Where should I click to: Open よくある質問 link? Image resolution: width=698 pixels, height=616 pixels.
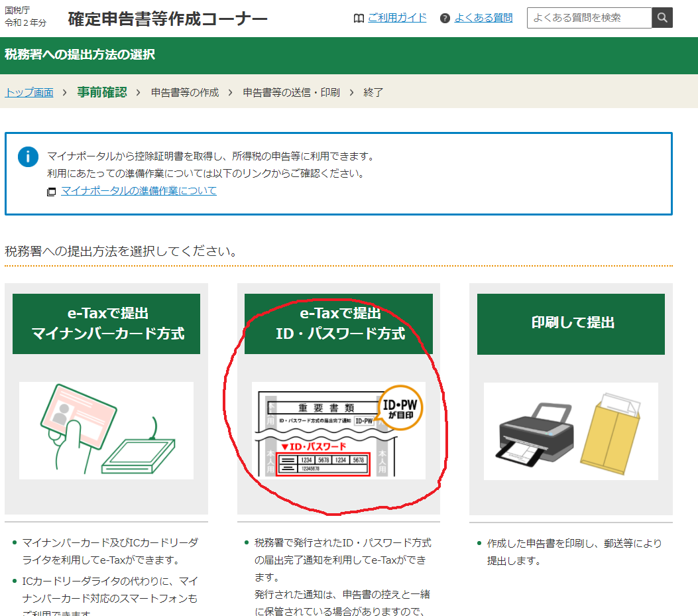[x=483, y=18]
